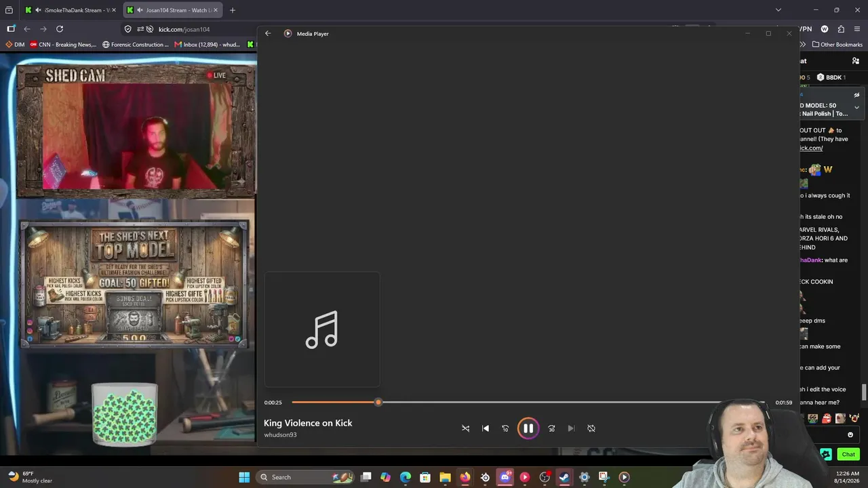
Task: Hide the pinned message in Kick chat
Action: pyautogui.click(x=856, y=96)
